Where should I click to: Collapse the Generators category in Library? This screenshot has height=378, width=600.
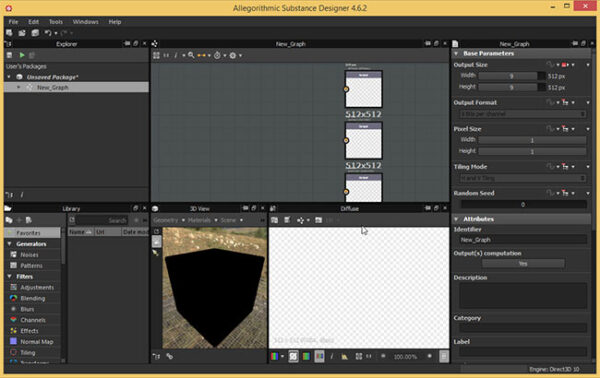tap(10, 244)
